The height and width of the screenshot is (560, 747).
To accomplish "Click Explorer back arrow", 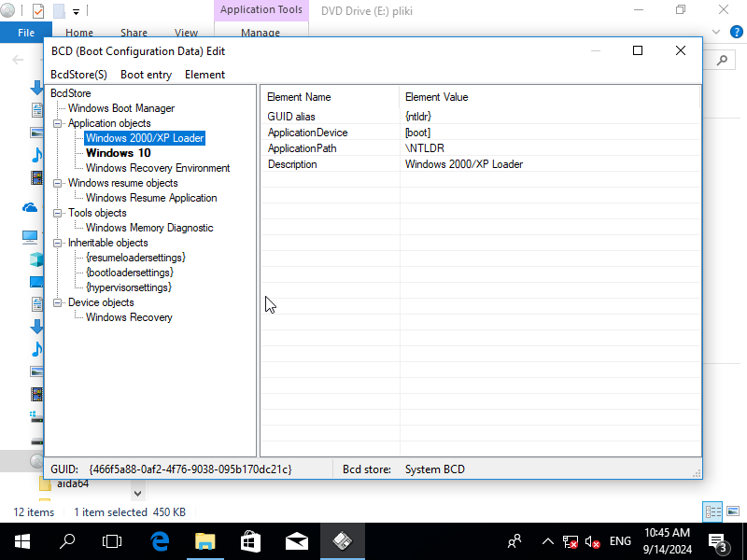I will point(18,60).
